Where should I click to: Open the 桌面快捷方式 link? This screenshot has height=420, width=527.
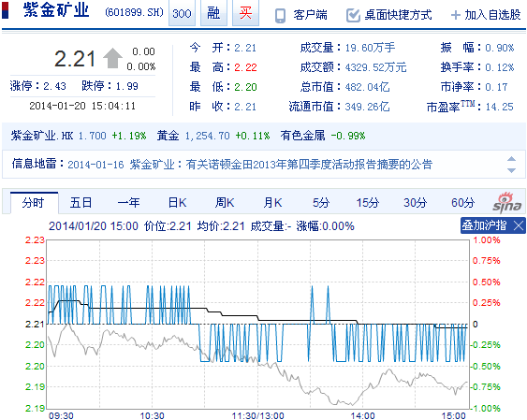[398, 15]
